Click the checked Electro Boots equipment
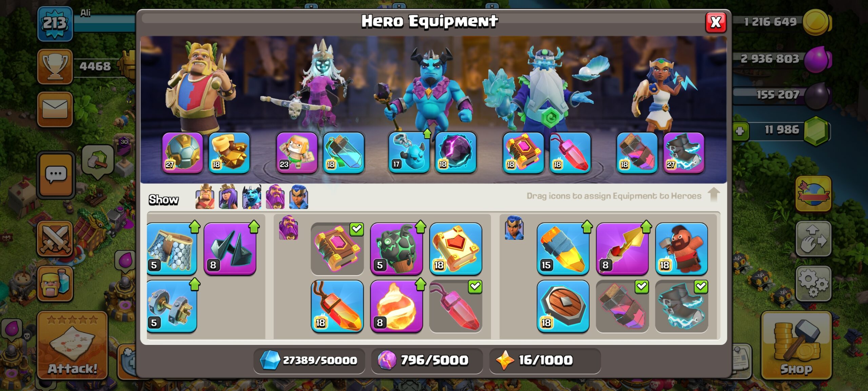The width and height of the screenshot is (868, 391). pyautogui.click(x=681, y=306)
